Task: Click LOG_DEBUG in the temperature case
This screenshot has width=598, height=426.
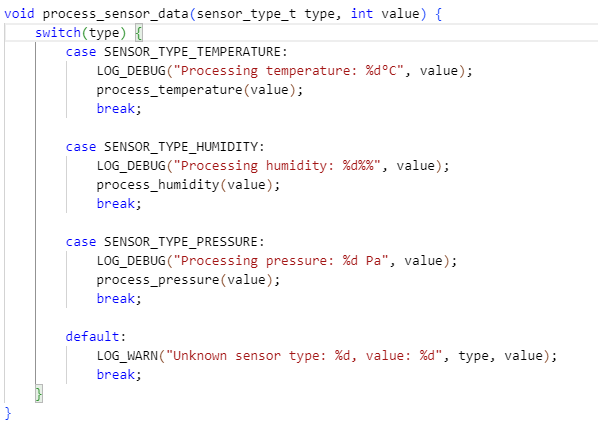Action: tap(131, 71)
